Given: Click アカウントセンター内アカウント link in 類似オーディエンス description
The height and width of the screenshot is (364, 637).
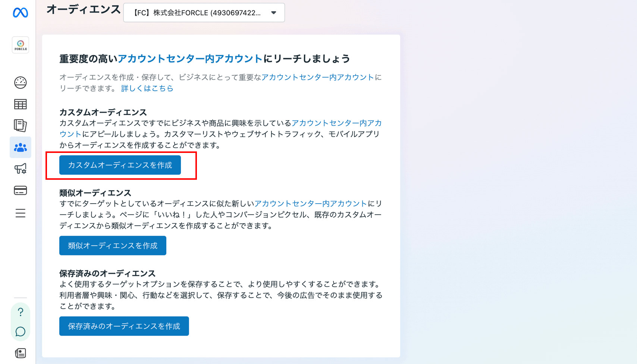Looking at the screenshot, I should [x=311, y=204].
